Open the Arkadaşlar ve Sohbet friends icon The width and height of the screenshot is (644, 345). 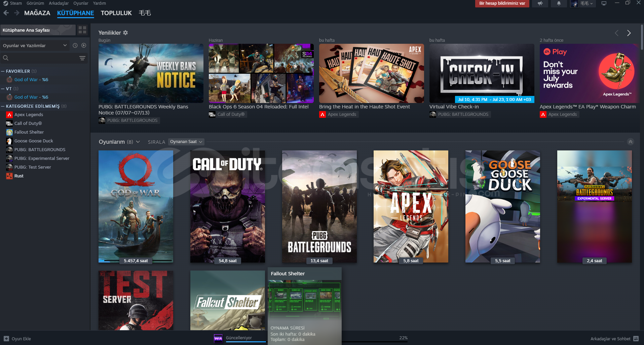tap(636, 339)
